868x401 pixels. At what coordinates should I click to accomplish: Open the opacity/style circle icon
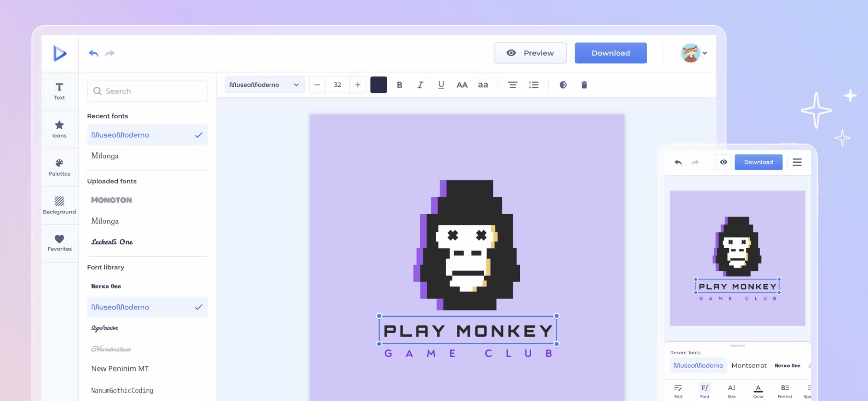coord(563,85)
